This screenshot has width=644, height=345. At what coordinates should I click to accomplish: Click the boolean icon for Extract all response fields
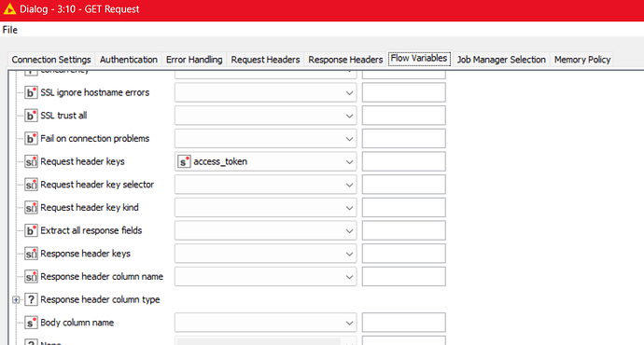tap(31, 230)
